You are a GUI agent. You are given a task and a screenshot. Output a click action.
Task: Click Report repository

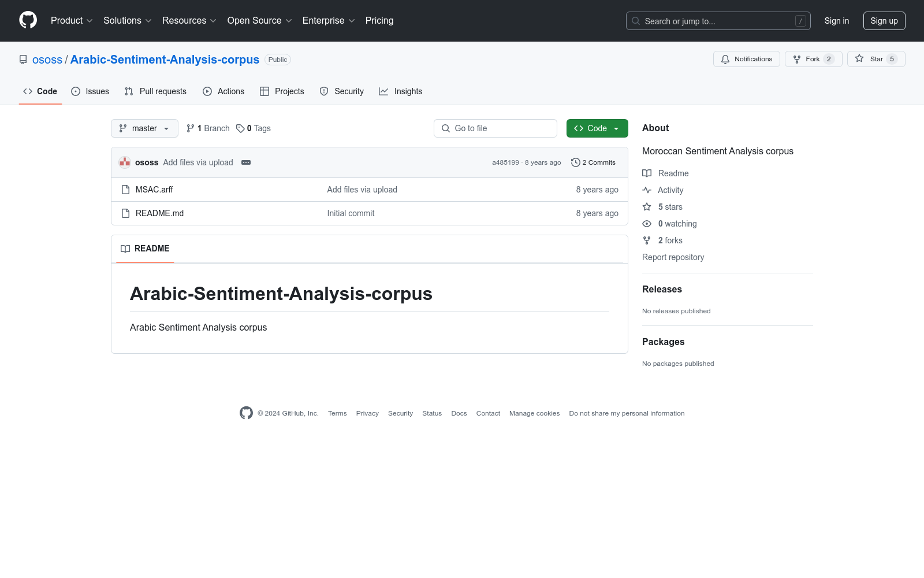click(x=673, y=257)
